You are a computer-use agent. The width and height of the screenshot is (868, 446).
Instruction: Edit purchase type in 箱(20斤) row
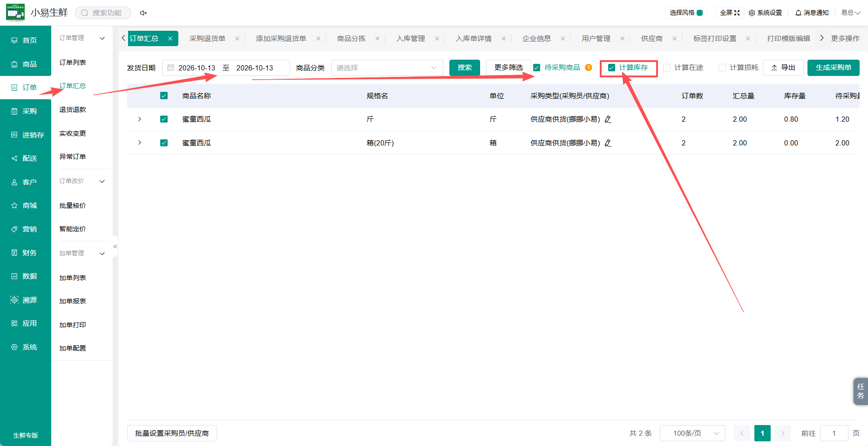pos(608,143)
